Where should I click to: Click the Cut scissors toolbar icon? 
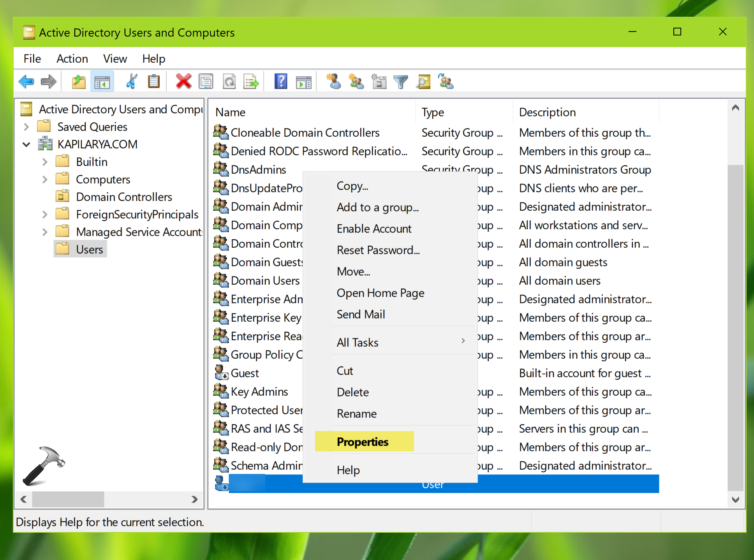pyautogui.click(x=132, y=82)
